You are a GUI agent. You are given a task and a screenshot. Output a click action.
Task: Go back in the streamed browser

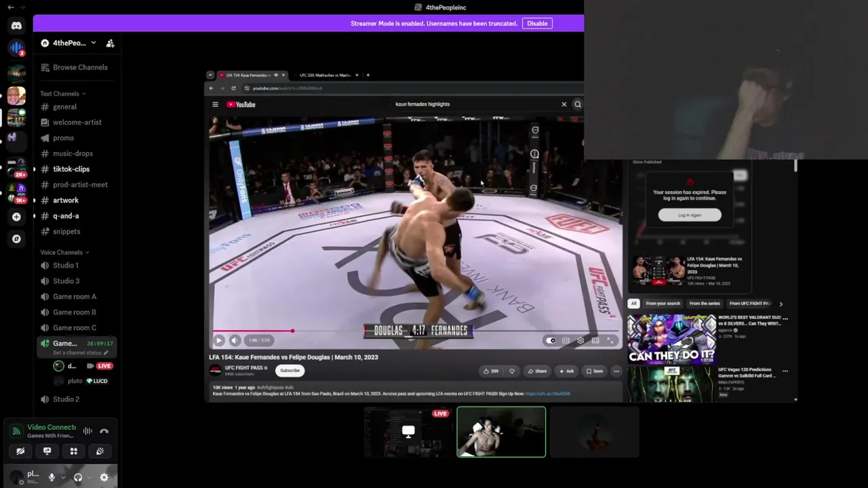coord(212,88)
